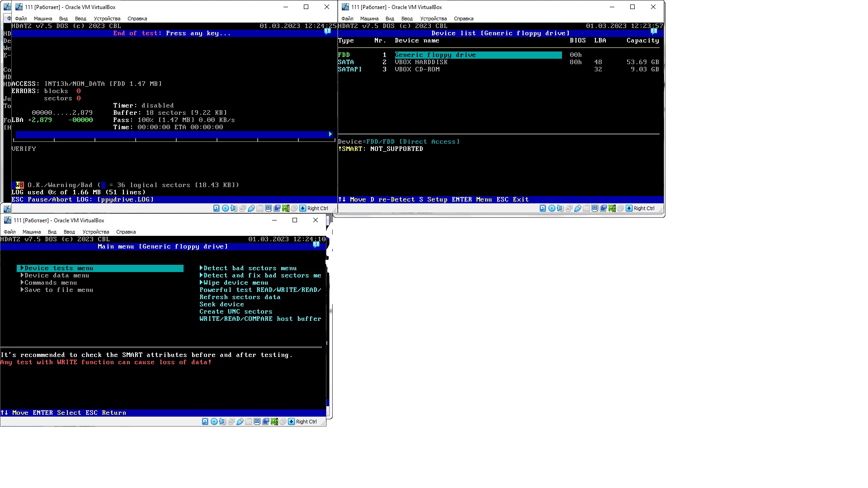
Task: Select the Save to file menu entry
Action: pyautogui.click(x=57, y=290)
